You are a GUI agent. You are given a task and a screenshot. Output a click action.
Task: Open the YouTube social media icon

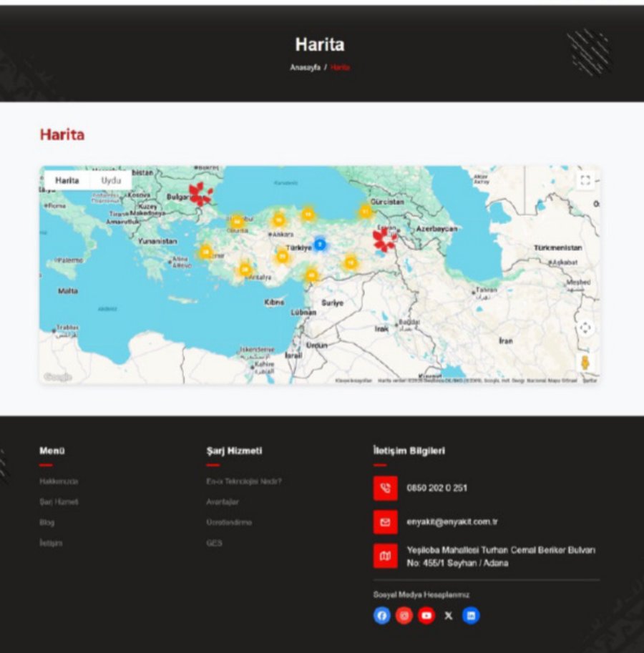tap(426, 616)
